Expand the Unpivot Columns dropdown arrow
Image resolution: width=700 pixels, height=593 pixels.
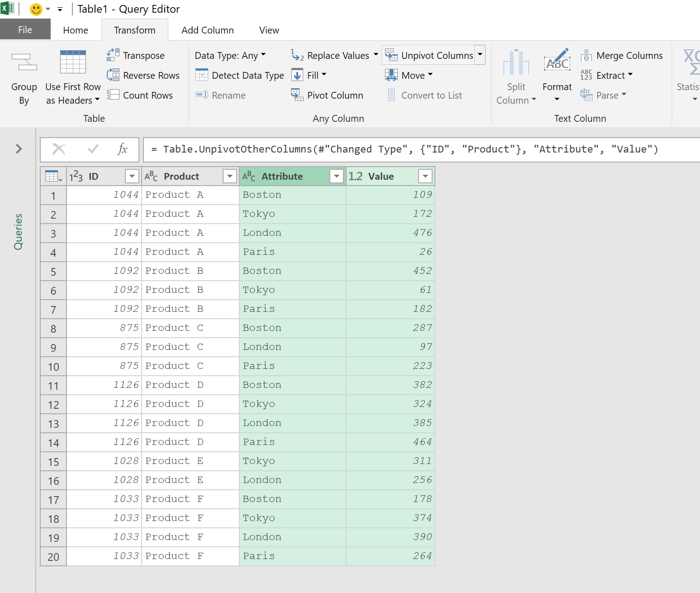(479, 55)
